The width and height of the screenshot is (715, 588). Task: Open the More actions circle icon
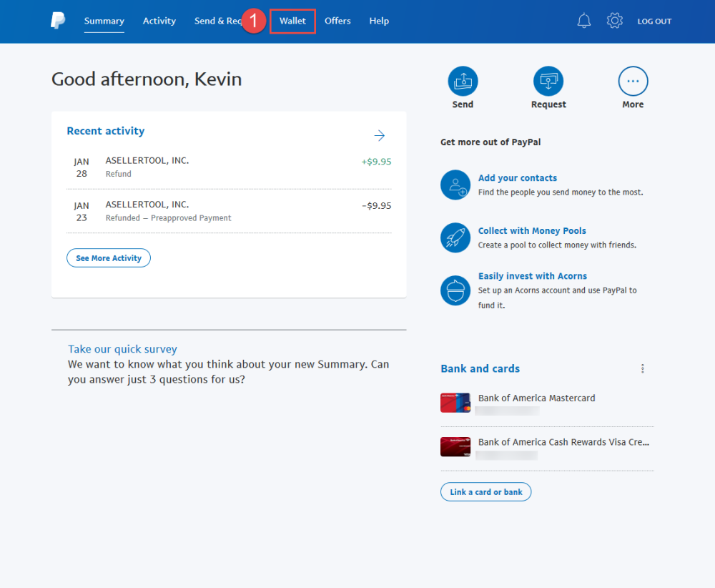pos(633,82)
